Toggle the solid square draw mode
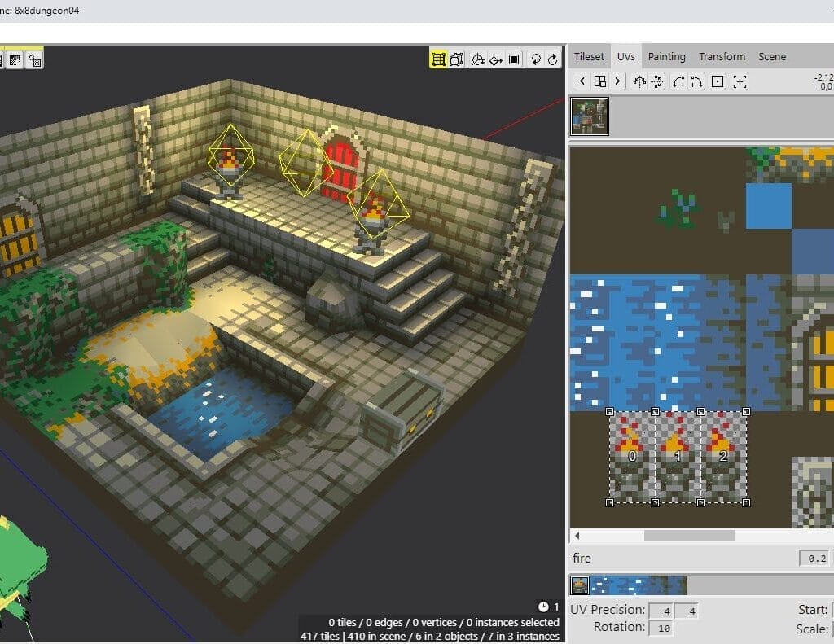The width and height of the screenshot is (834, 644). pyautogui.click(x=515, y=59)
